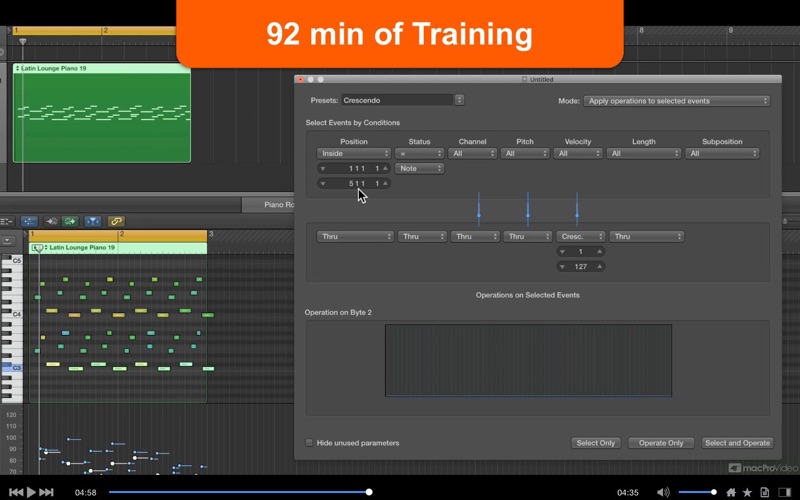Toggle the yellow Link button

point(116,221)
